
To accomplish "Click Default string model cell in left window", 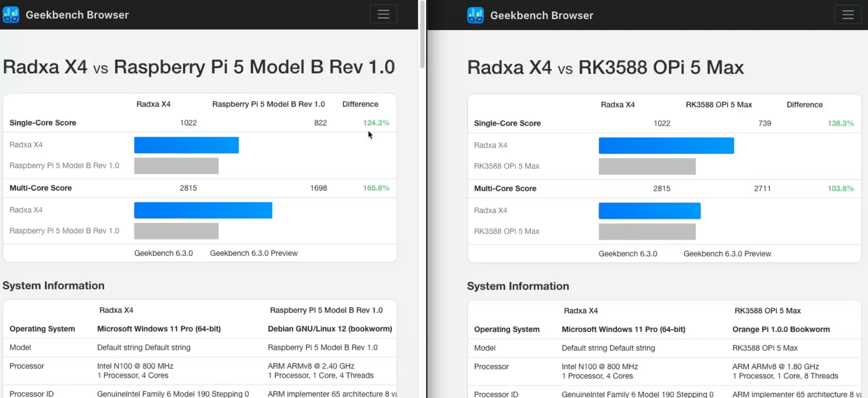I will click(x=144, y=348).
